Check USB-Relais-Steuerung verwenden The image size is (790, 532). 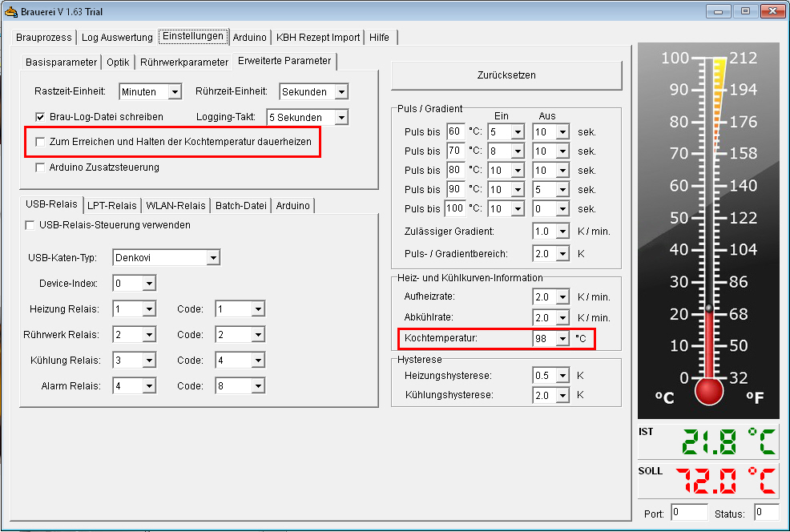[x=30, y=226]
